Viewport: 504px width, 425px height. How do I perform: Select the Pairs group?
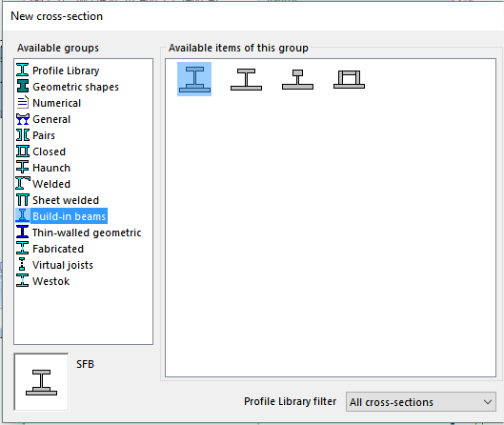click(44, 135)
